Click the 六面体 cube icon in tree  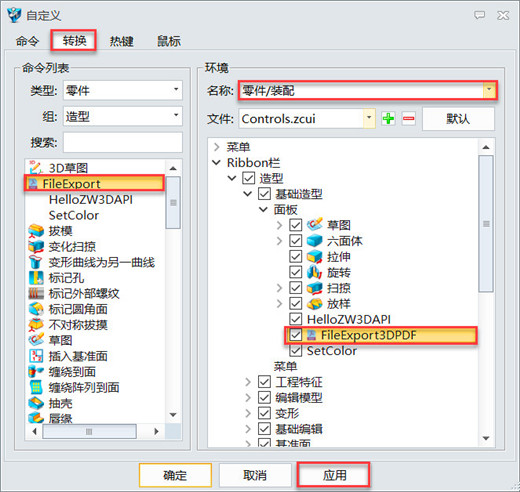tap(314, 241)
